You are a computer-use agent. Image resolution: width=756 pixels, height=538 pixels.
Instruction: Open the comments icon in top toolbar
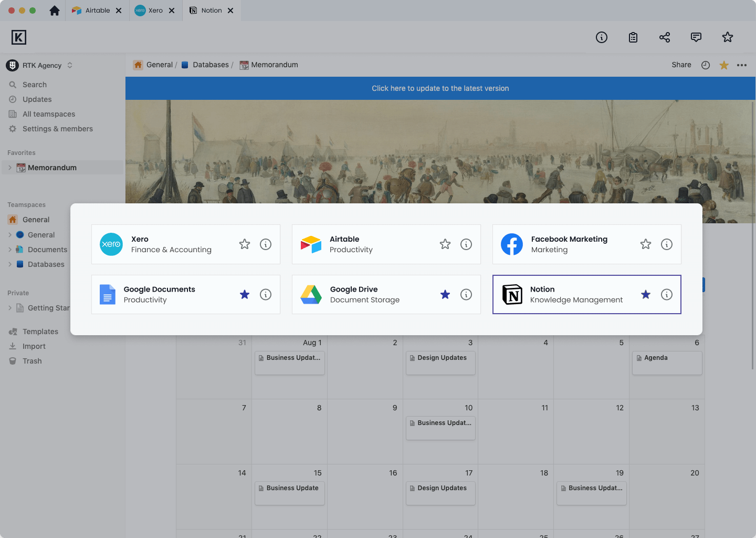pyautogui.click(x=696, y=37)
